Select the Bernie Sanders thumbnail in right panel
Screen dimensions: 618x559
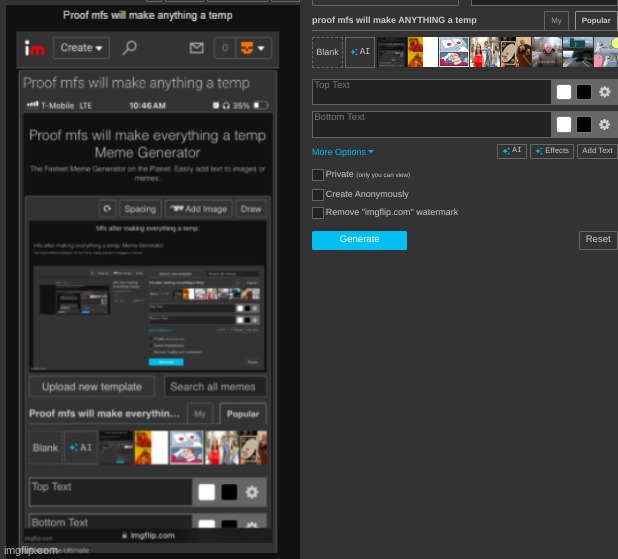547,52
